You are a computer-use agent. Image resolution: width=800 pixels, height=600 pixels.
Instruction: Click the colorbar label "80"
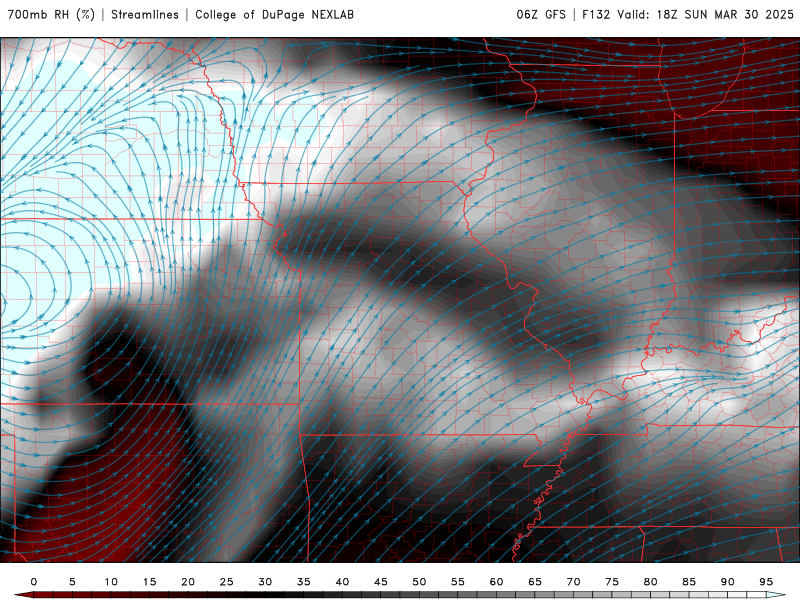651,582
